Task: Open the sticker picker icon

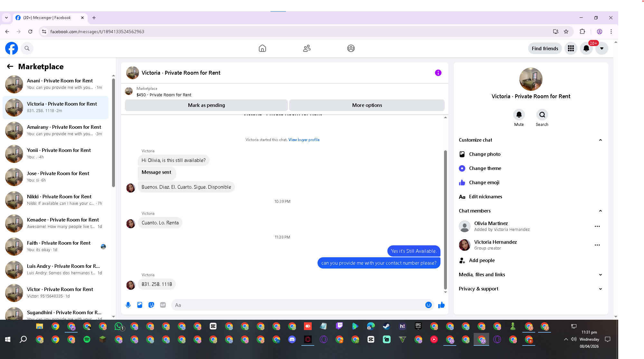Action: click(151, 305)
